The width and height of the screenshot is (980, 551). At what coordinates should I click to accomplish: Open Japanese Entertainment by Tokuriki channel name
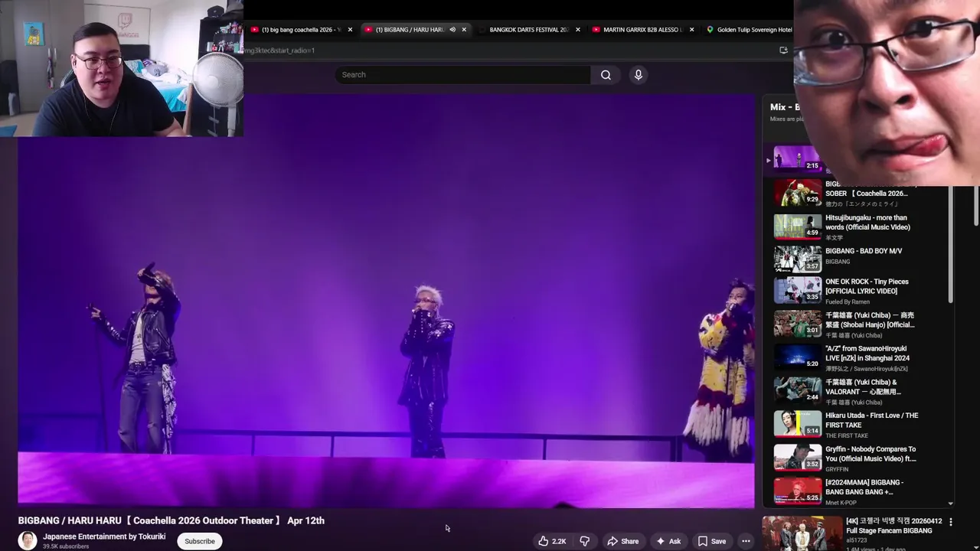coord(104,536)
